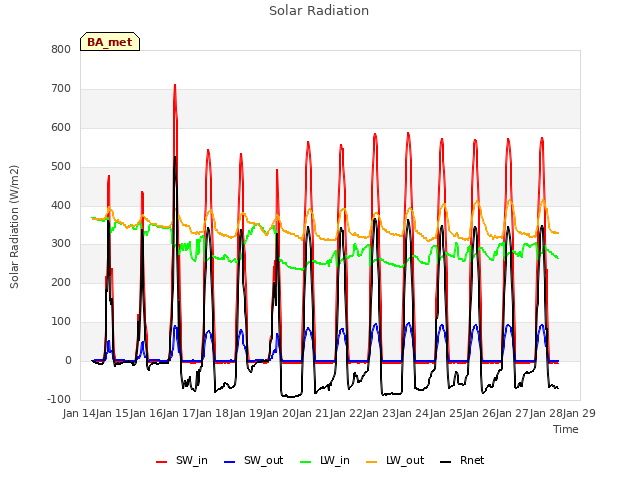Click the 100 y-axis tick label
The image size is (640, 480).
61,322
